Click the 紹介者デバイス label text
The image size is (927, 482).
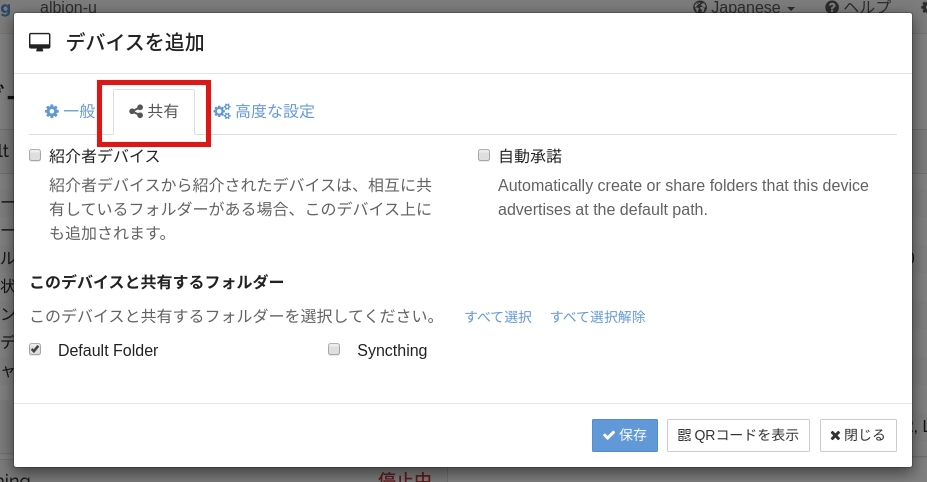click(x=104, y=156)
